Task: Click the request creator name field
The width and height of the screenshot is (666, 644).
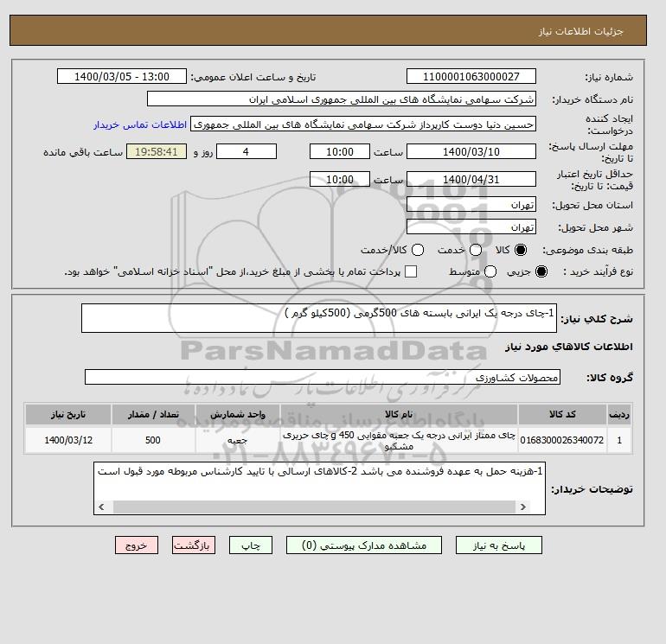Action: 363,124
